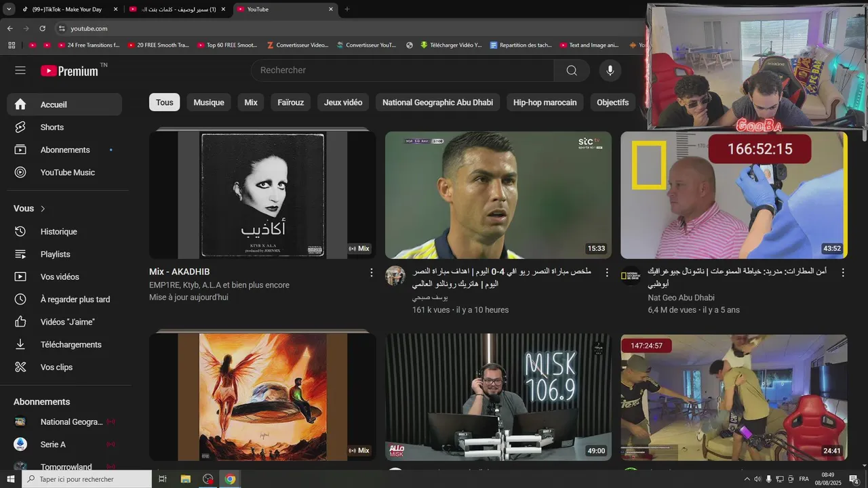Open the channel avatar of the Ronaldo video
Screen dimensions: 868x488
click(x=395, y=276)
